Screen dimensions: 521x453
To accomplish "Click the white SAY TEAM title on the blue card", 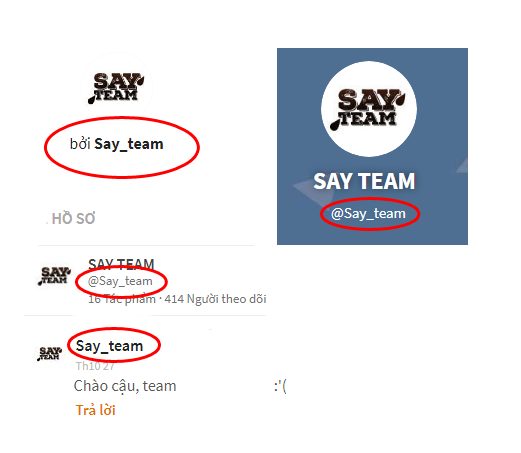I will click(x=364, y=181).
